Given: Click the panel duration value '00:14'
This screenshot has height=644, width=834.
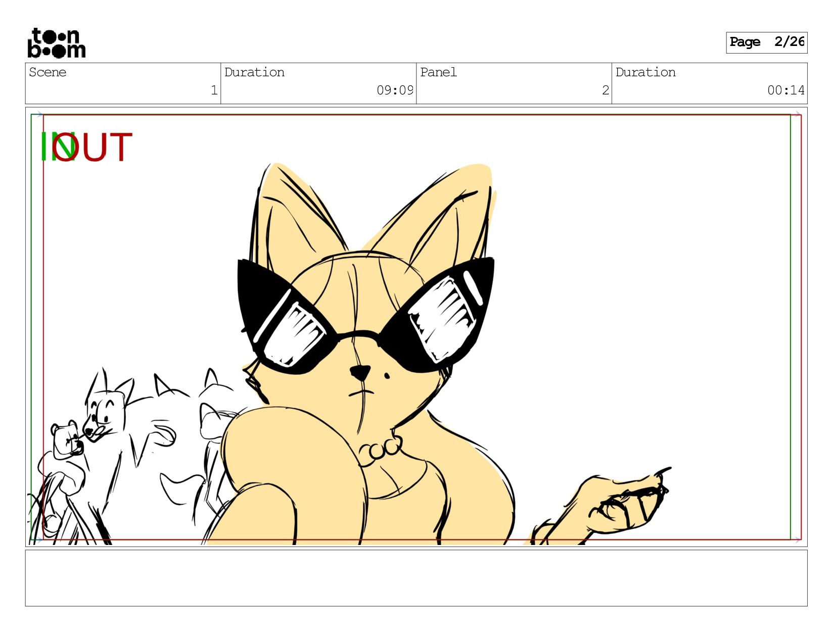Looking at the screenshot, I should (786, 90).
